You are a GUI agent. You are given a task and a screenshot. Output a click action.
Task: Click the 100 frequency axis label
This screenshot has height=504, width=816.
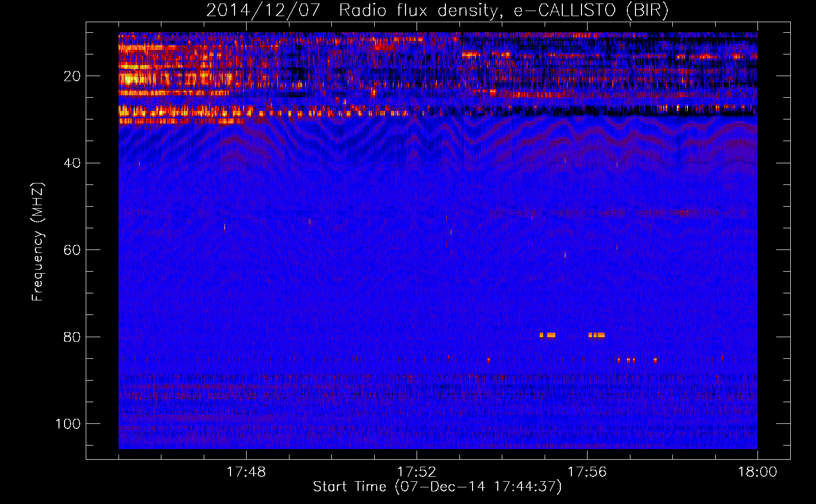(68, 424)
